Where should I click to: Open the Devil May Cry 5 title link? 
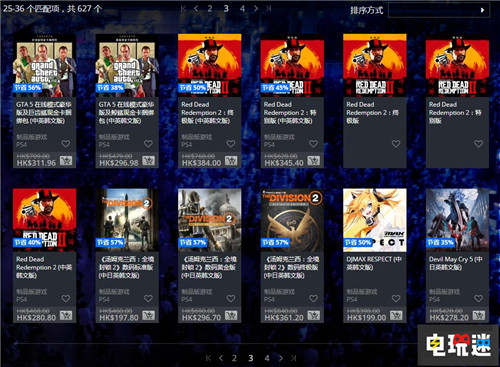coord(456,263)
